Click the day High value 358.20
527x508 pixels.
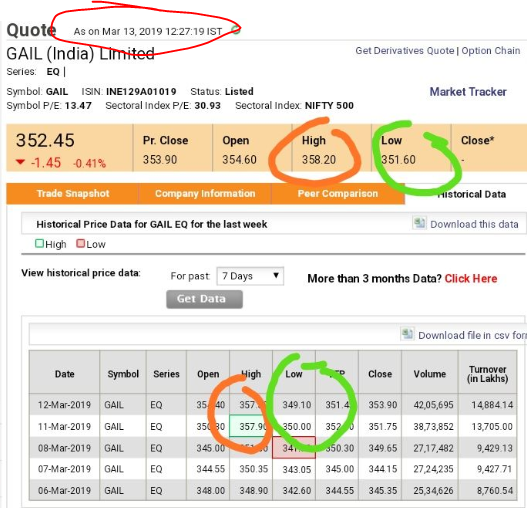(x=319, y=160)
